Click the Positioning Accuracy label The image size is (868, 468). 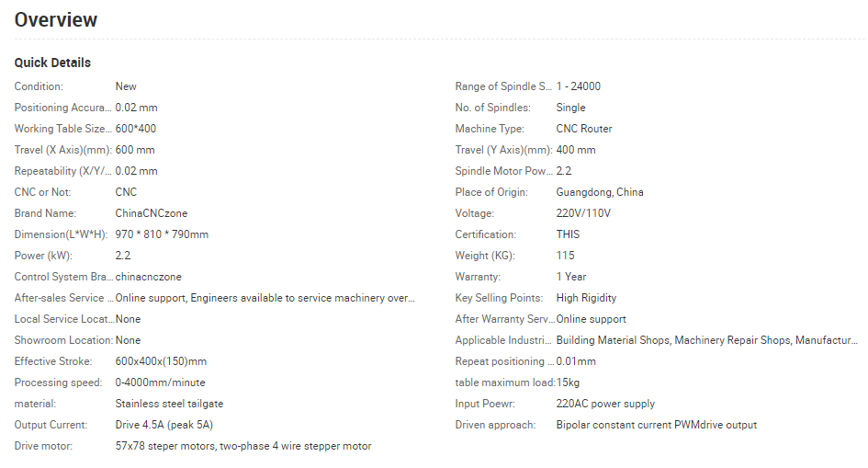(63, 108)
